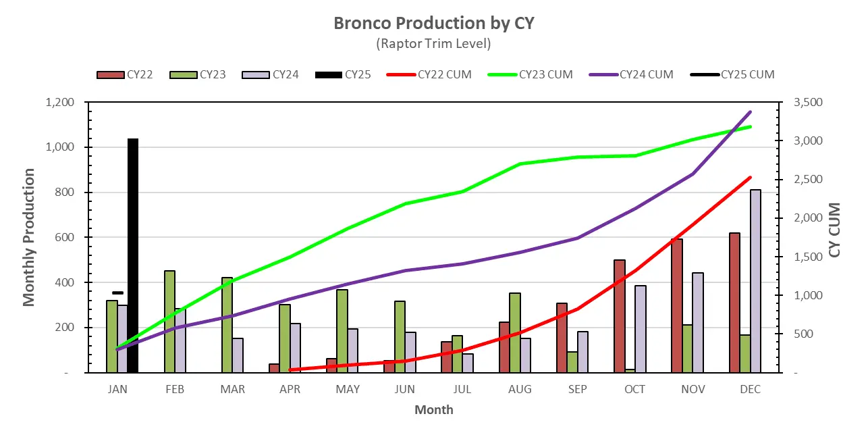Select the Month x-axis title
Screen dimensions: 868x435
tap(434, 410)
